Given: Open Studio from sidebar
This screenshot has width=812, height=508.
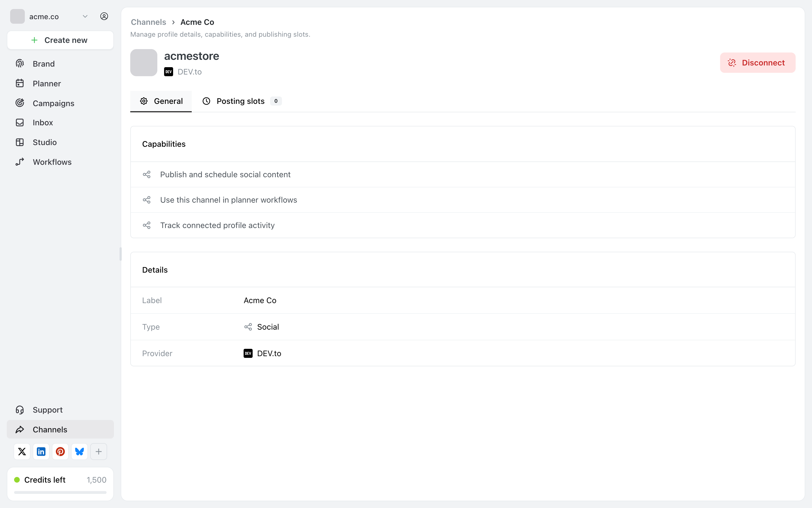Looking at the screenshot, I should click(60, 142).
